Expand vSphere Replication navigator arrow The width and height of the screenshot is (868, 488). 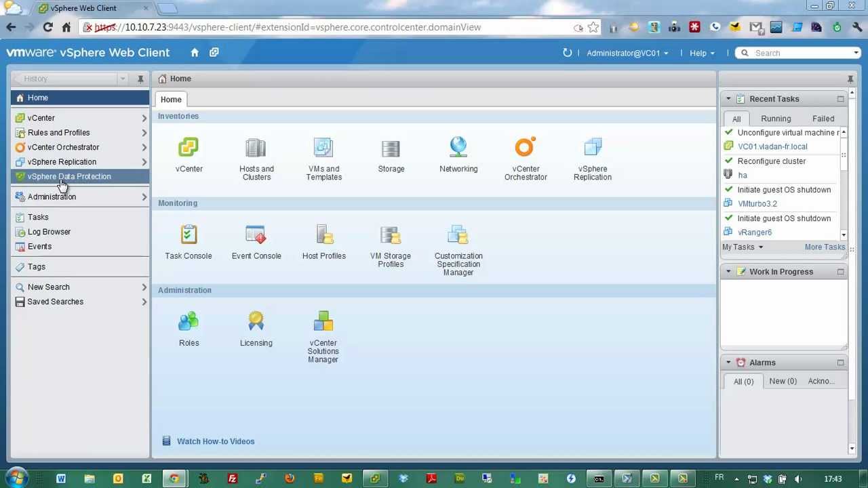tap(144, 162)
